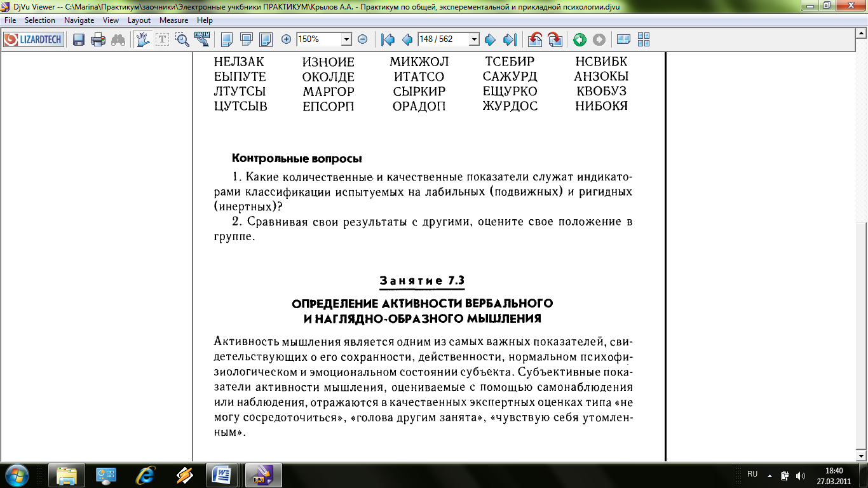Navigate forward with gray arrow

click(599, 39)
